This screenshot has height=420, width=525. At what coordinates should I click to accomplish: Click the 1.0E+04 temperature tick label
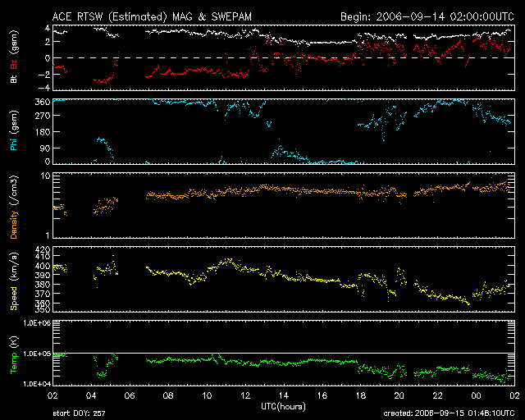click(37, 384)
